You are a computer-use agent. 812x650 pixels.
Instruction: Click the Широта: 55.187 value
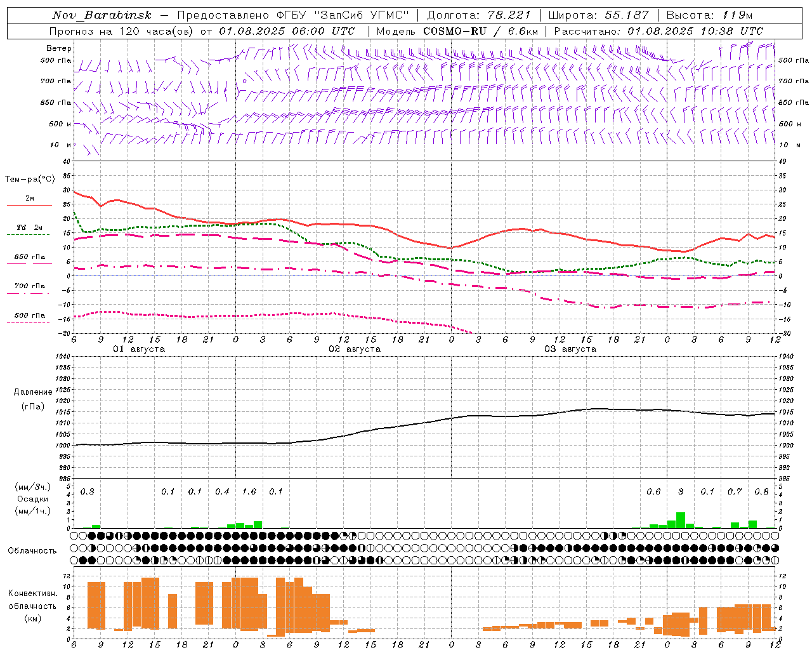(x=598, y=15)
